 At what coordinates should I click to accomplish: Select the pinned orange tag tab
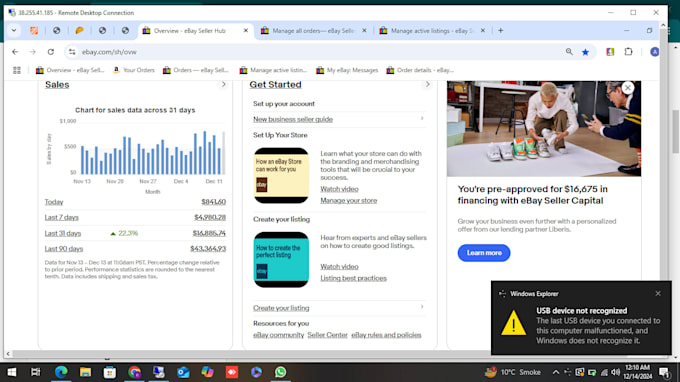coord(79,31)
